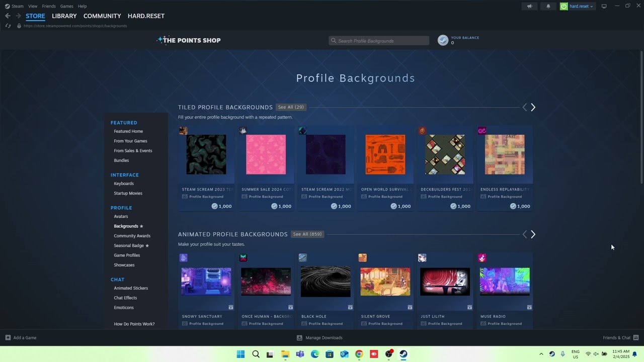Viewport: 644px width, 362px height.
Task: Click Just Lilith game icon
Action: tap(422, 258)
